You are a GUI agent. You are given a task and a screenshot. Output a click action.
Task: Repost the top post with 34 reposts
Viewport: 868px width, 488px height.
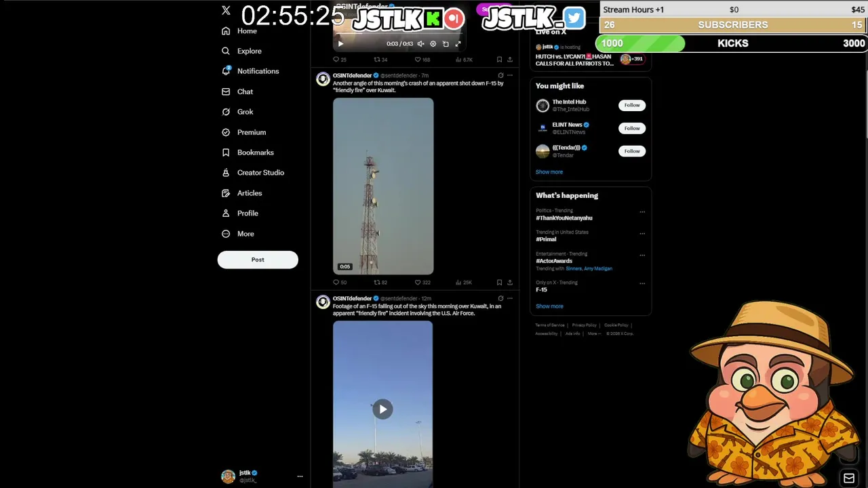[x=380, y=60]
